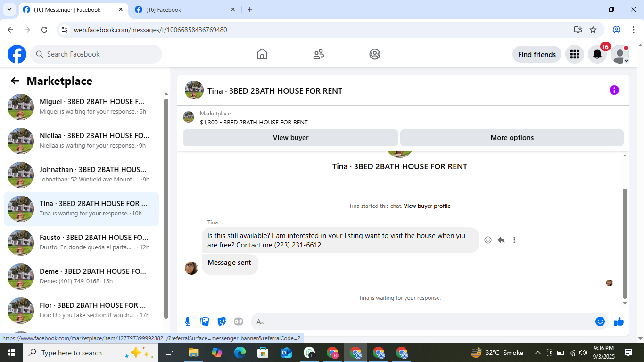
Task: Go back in browser history
Action: click(x=10, y=30)
